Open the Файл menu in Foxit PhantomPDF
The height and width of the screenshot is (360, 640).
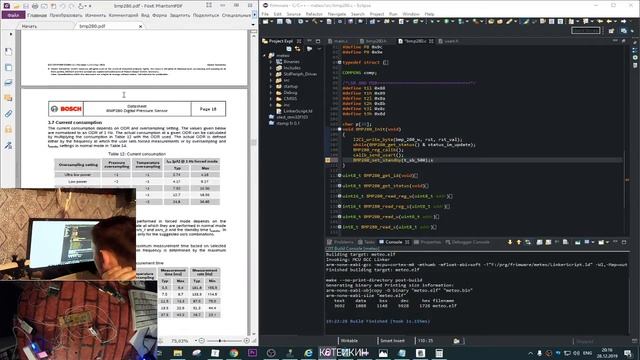[13, 15]
